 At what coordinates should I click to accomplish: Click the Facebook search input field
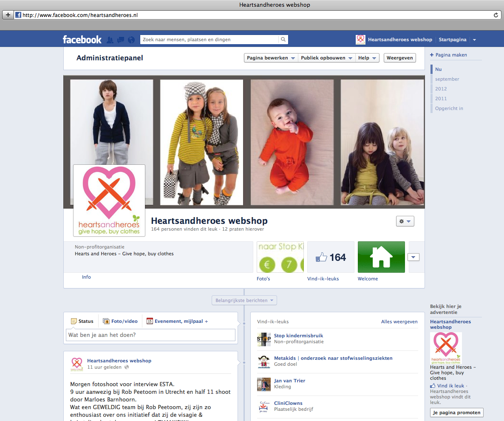pyautogui.click(x=210, y=40)
